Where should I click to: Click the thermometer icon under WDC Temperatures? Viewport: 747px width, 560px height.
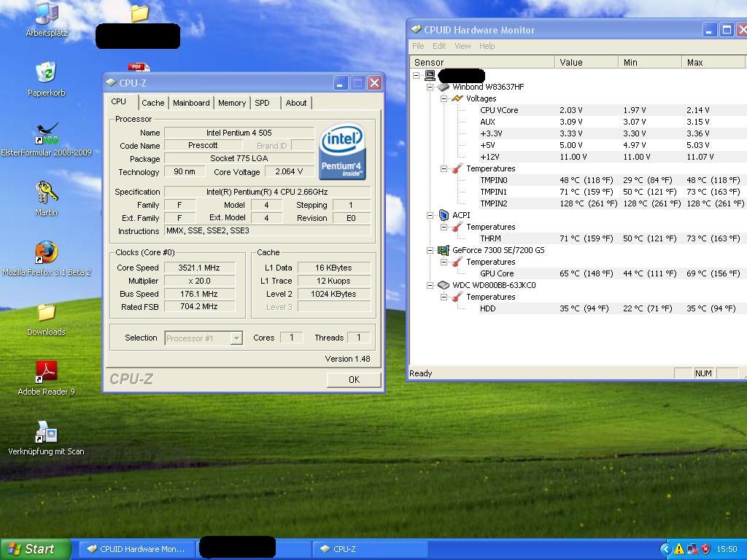457,297
